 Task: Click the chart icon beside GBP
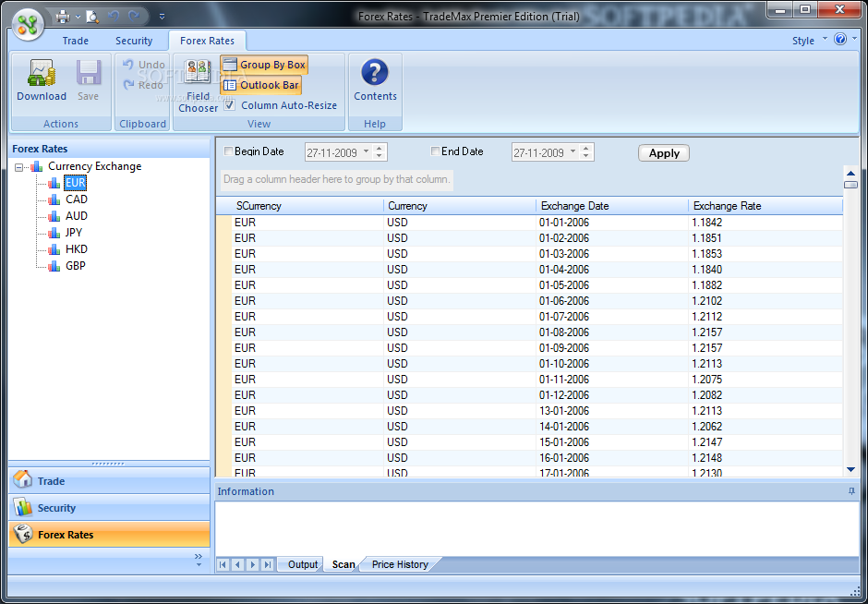[x=54, y=266]
